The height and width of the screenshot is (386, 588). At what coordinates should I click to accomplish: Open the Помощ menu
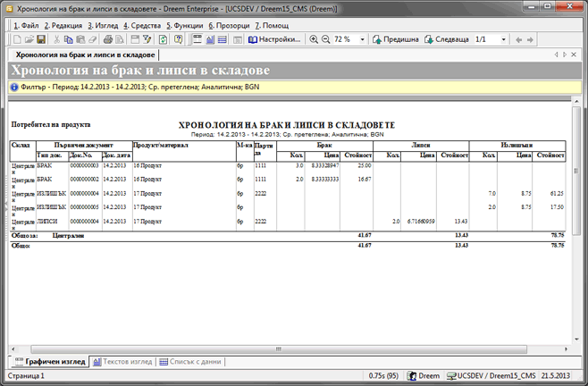(272, 26)
